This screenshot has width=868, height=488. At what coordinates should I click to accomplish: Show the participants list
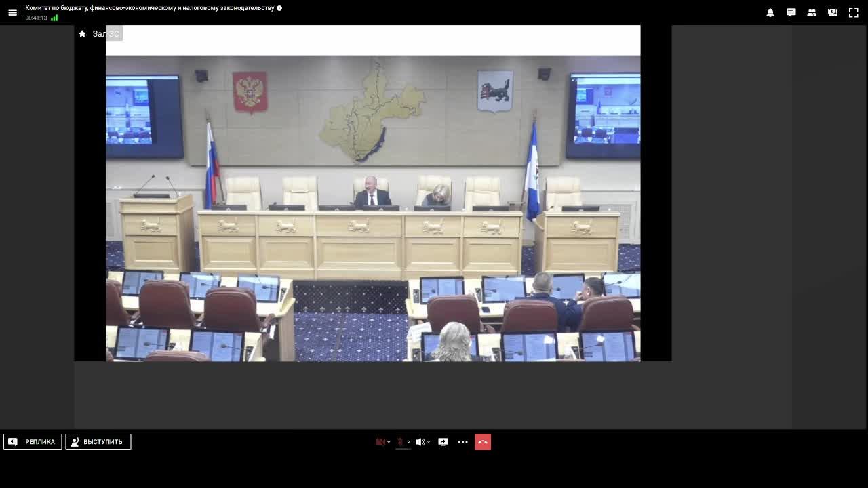point(812,12)
